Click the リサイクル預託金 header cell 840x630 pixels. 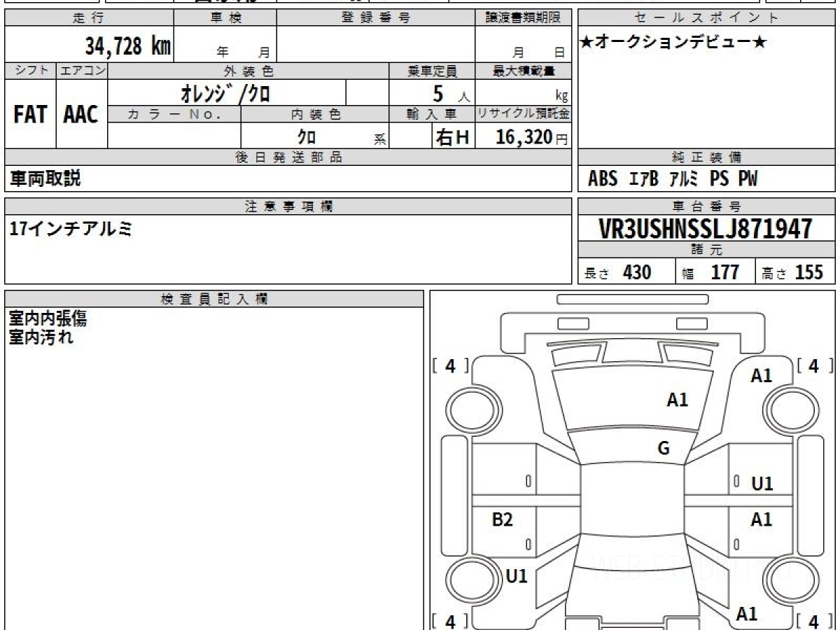(524, 113)
